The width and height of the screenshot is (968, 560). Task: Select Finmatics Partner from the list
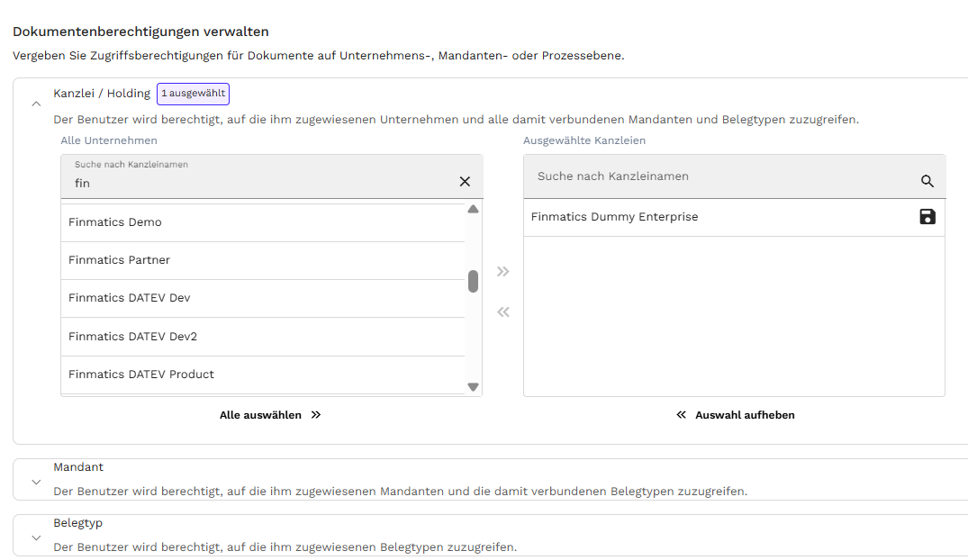(119, 260)
